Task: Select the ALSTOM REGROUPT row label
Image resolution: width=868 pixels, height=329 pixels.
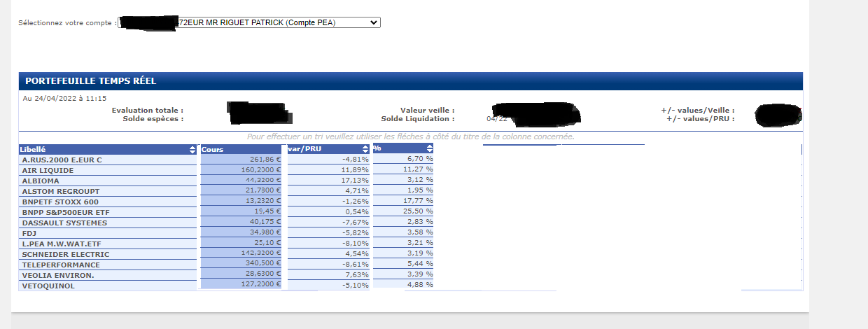Action: [61, 191]
